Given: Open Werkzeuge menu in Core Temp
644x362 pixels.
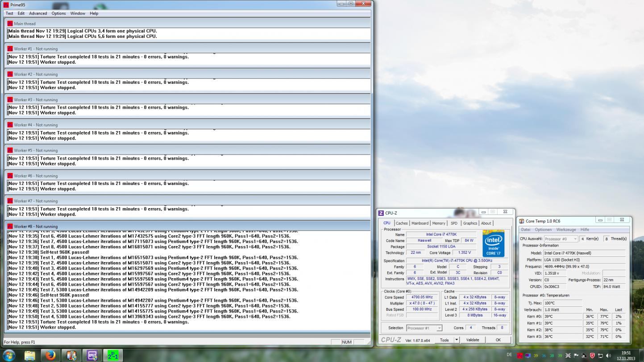Looking at the screenshot, I should point(566,230).
